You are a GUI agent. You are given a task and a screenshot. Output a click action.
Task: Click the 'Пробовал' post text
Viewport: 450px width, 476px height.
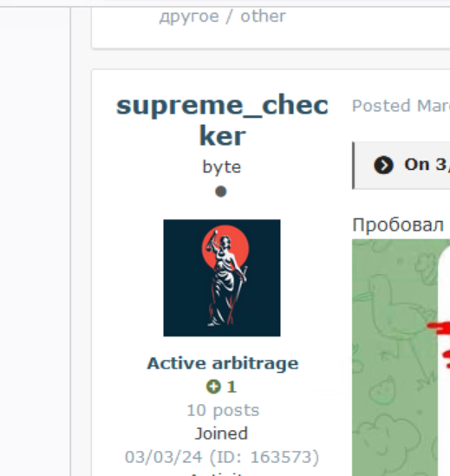click(x=398, y=225)
